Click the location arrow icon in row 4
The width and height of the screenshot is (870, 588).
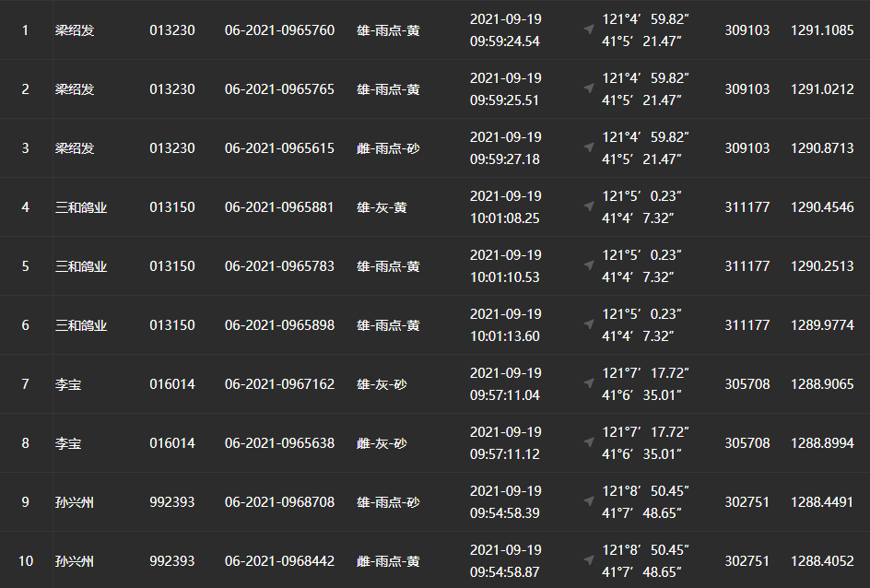click(x=589, y=206)
